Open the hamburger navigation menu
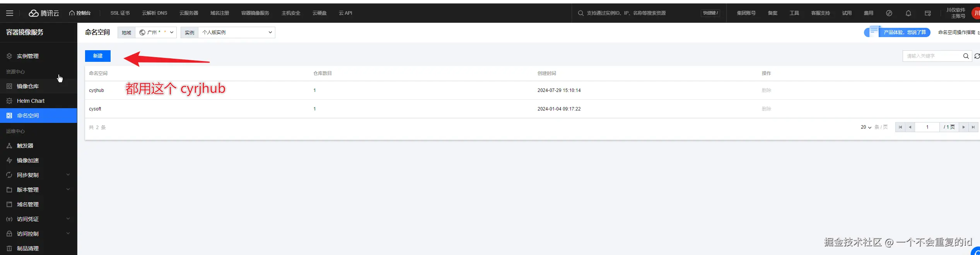The height and width of the screenshot is (255, 980). pos(10,13)
